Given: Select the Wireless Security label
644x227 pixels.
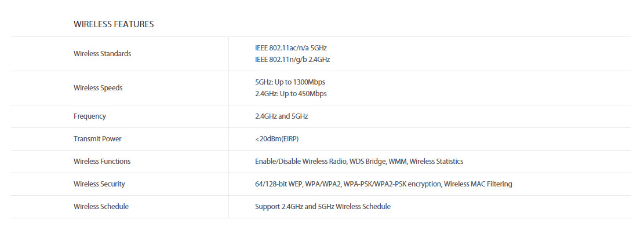Looking at the screenshot, I should pos(99,184).
